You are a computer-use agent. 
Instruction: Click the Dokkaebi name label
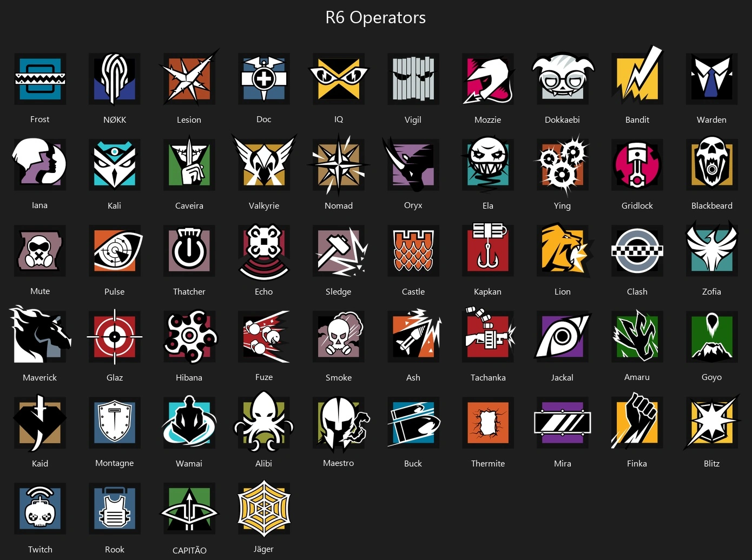click(562, 120)
